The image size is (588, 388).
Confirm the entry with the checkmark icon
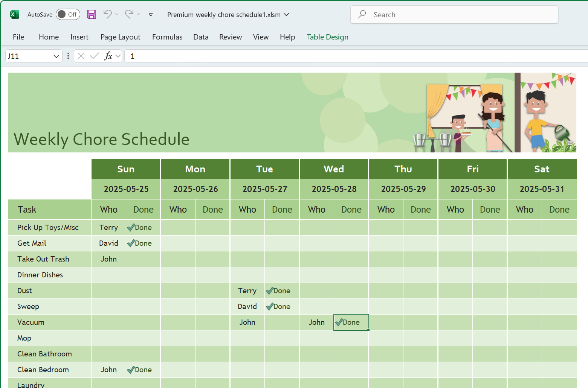pyautogui.click(x=95, y=56)
